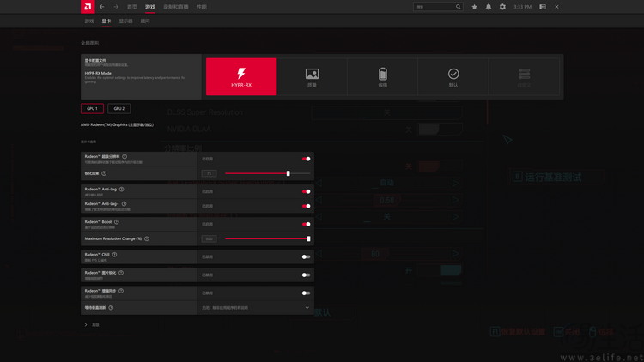Click the 锐化效果 value box

click(209, 173)
